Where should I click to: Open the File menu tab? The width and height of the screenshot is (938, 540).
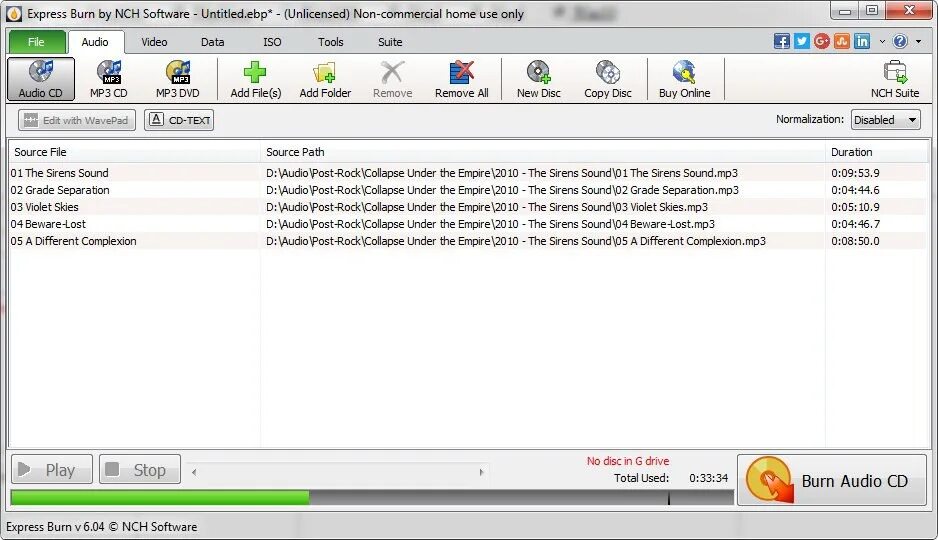pyautogui.click(x=36, y=42)
